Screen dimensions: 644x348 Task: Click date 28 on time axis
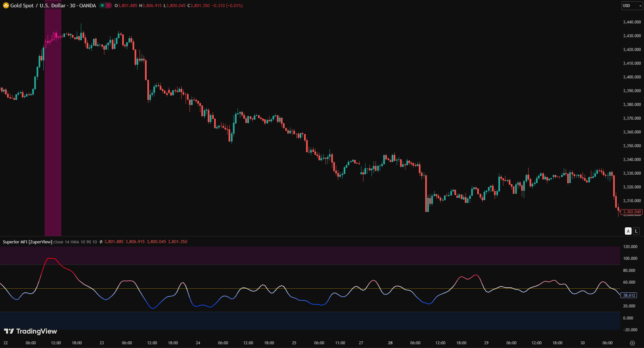(x=390, y=343)
